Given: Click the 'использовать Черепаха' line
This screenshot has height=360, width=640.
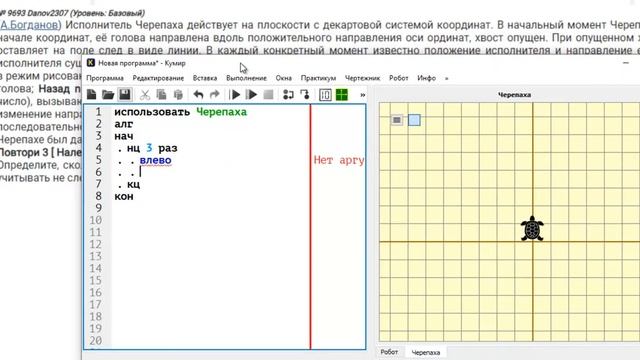Looking at the screenshot, I should coord(180,112).
